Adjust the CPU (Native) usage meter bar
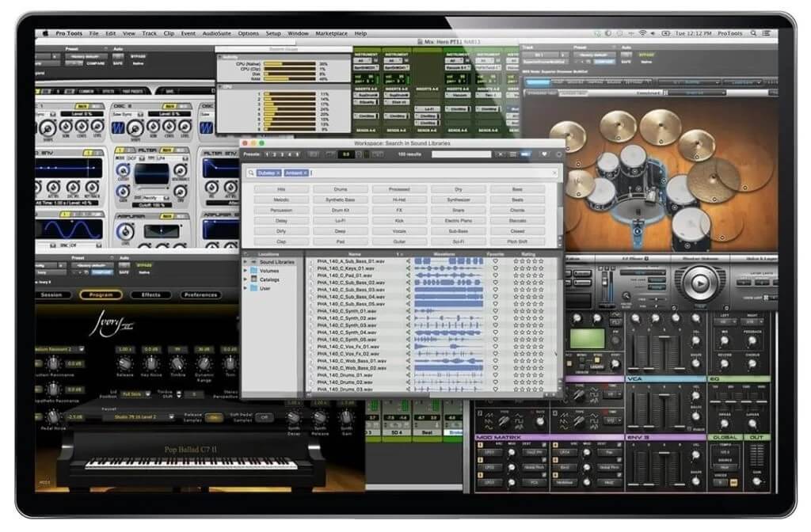The image size is (811, 532). (290, 64)
